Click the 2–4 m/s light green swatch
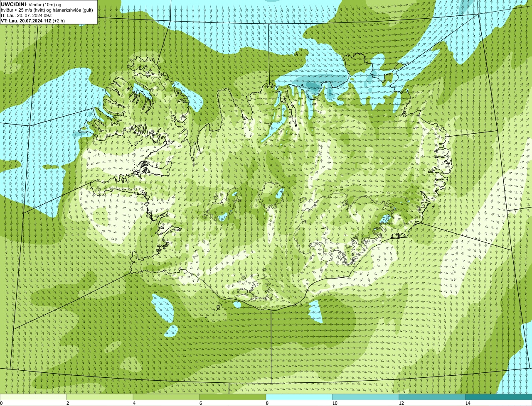Image resolution: width=532 pixels, height=406 pixels. [x=100, y=397]
